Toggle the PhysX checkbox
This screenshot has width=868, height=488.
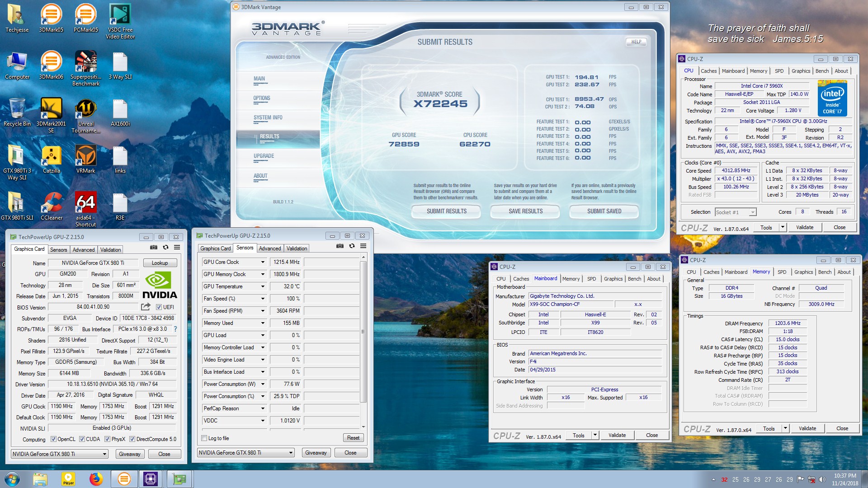coord(107,439)
